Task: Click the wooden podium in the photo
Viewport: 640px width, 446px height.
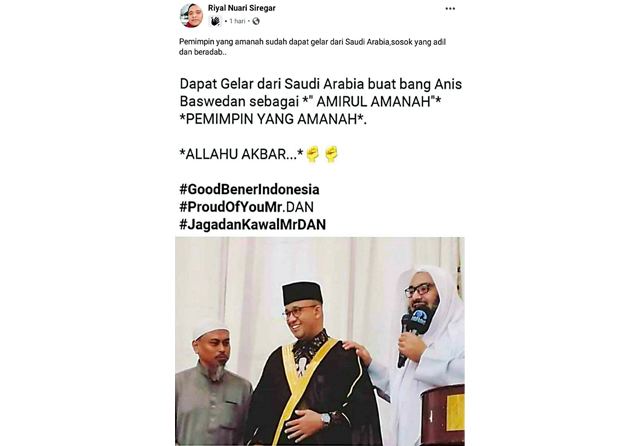Action: click(444, 414)
